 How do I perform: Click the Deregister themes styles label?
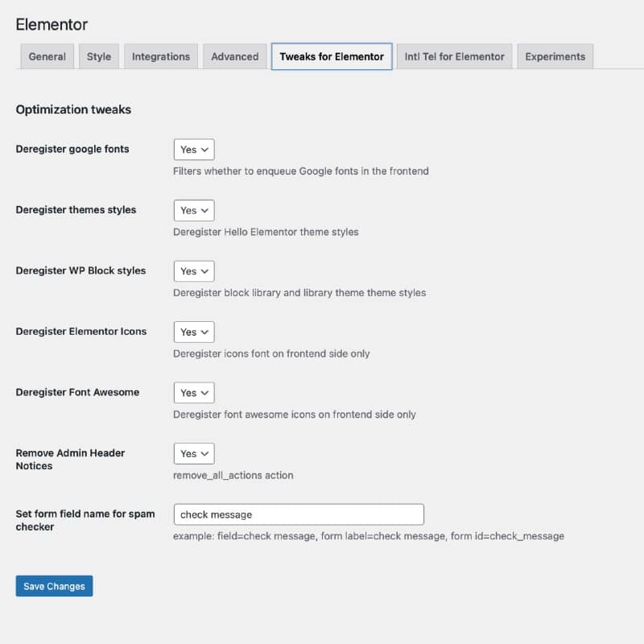click(x=76, y=210)
